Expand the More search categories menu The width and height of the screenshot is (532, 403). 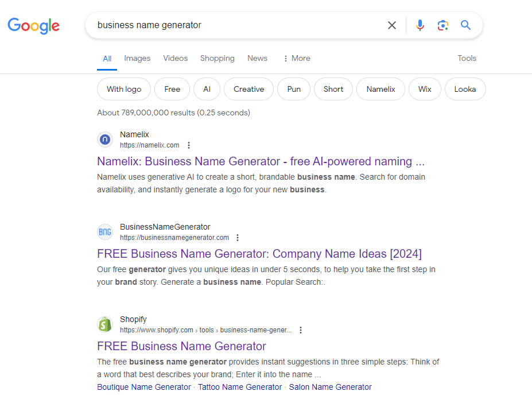tap(296, 58)
